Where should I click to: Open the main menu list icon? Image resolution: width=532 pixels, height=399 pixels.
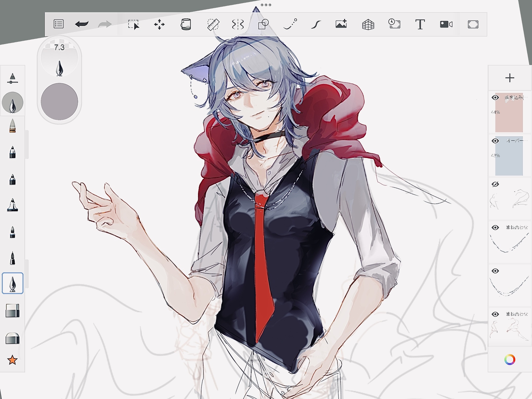[59, 24]
